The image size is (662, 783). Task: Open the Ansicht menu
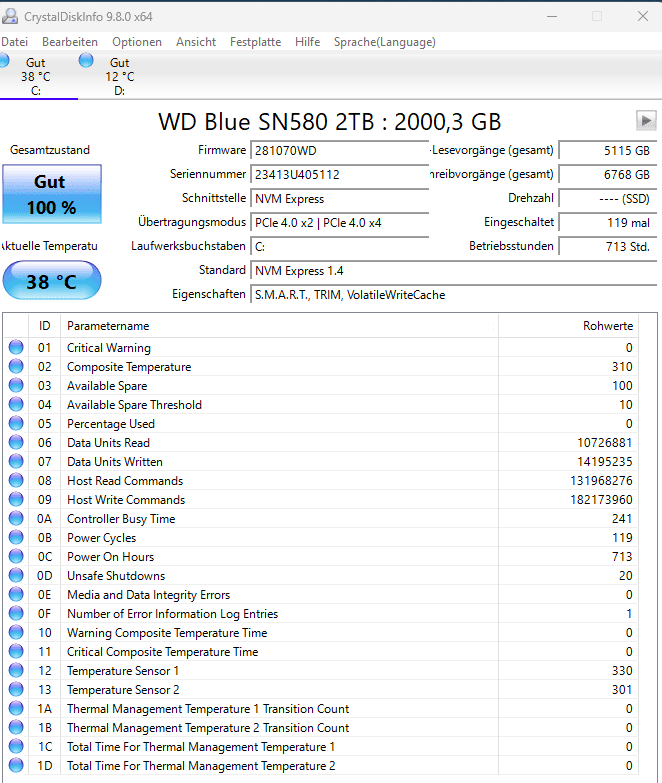[196, 42]
